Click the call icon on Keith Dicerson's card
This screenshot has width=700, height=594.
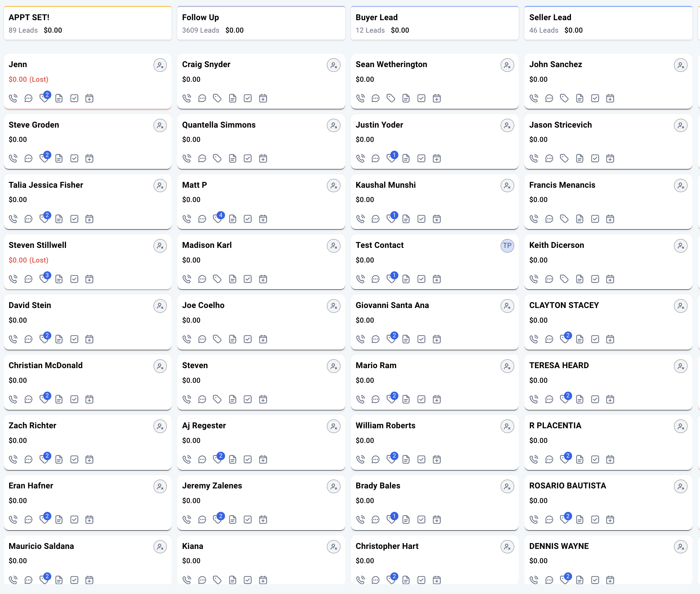[x=534, y=279]
